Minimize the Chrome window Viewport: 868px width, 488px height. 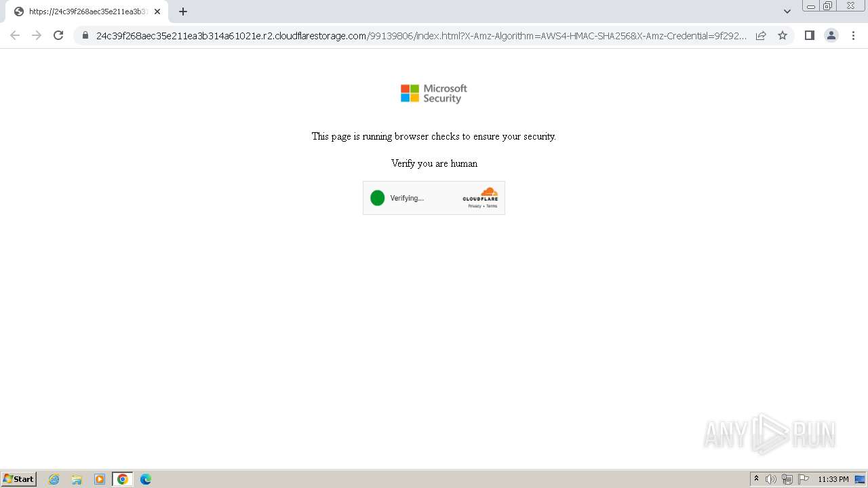click(x=811, y=5)
